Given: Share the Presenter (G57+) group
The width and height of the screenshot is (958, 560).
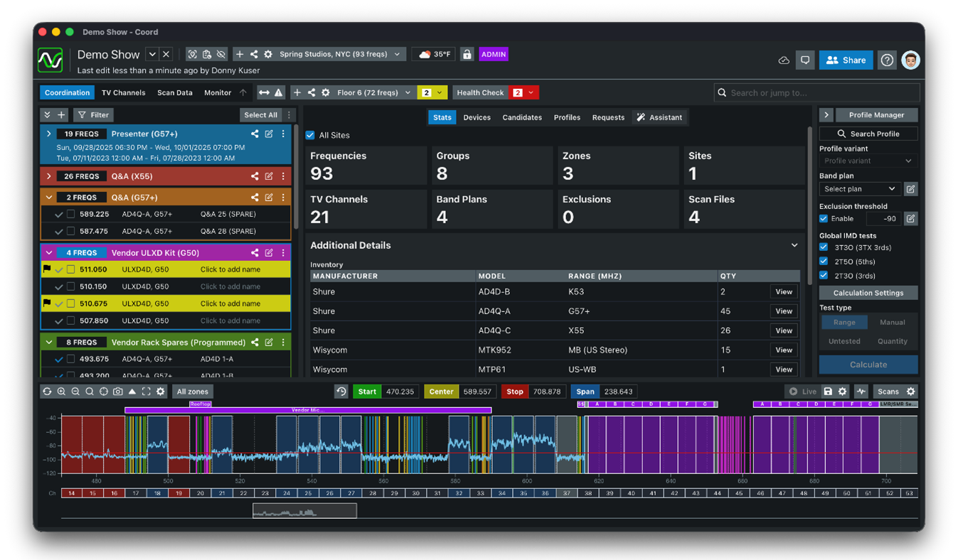Looking at the screenshot, I should [255, 134].
